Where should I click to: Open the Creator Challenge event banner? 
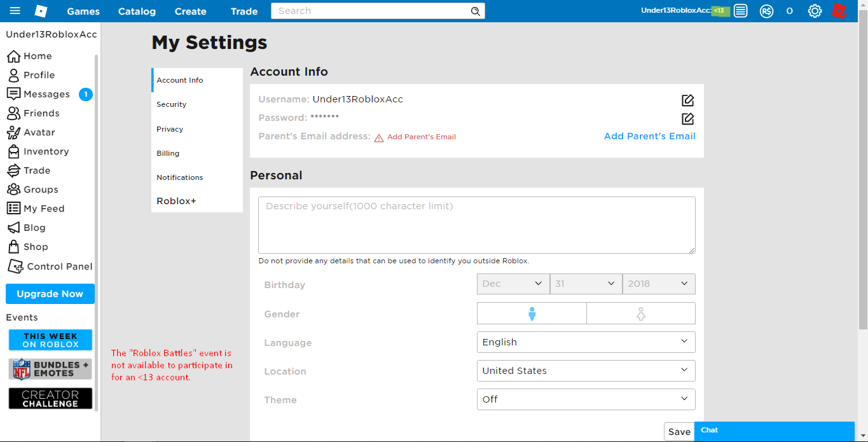pyautogui.click(x=50, y=399)
